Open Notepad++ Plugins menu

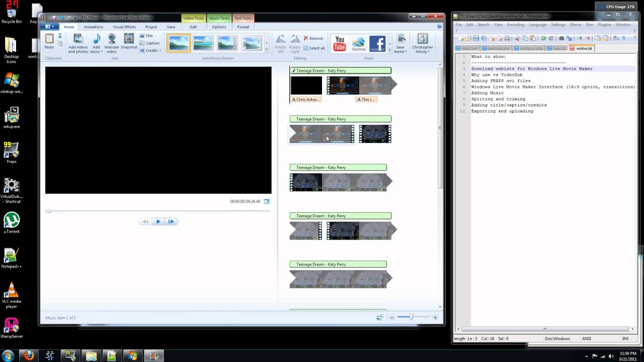[x=604, y=25]
